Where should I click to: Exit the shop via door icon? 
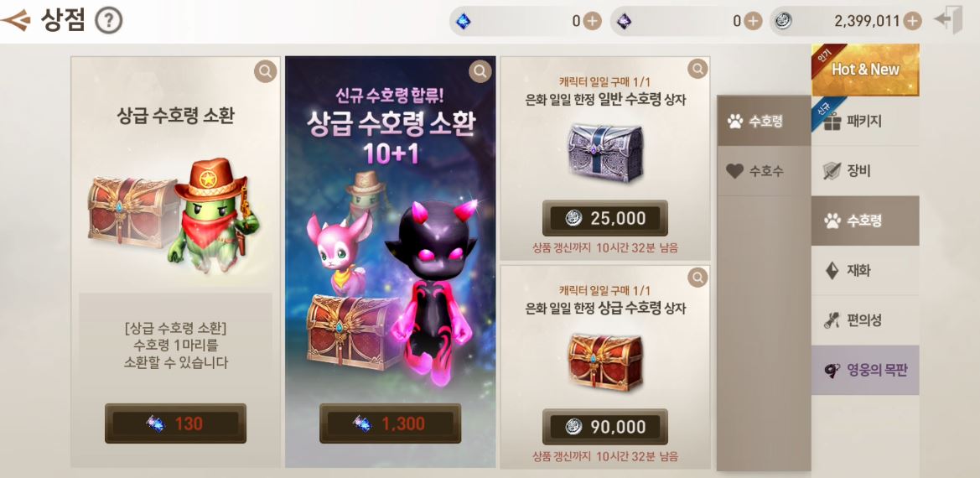coord(949,21)
